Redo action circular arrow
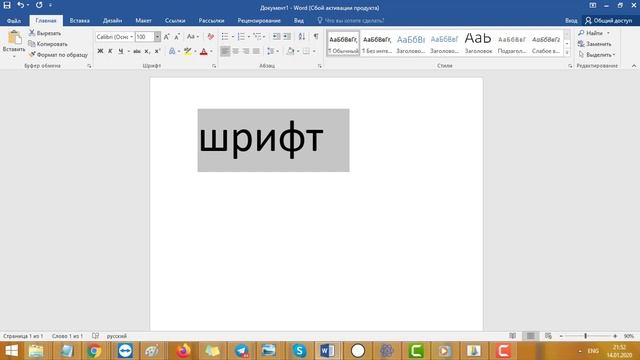The width and height of the screenshot is (640, 360). click(x=39, y=5)
